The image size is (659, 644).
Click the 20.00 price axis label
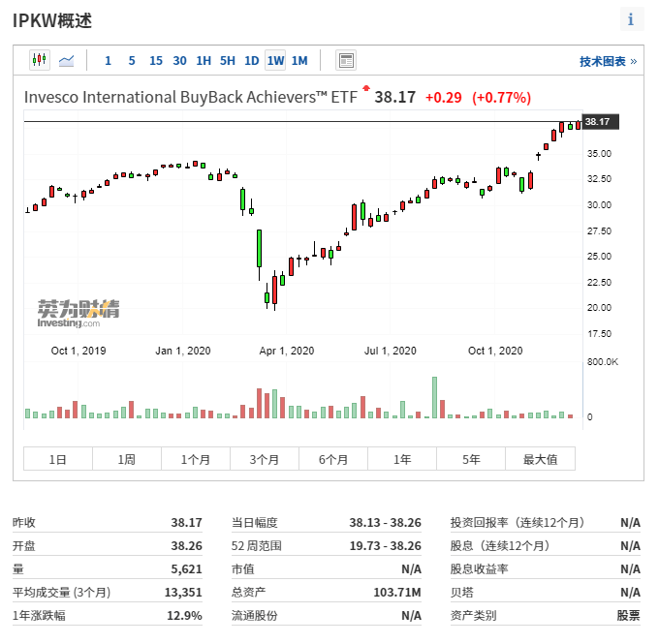599,308
